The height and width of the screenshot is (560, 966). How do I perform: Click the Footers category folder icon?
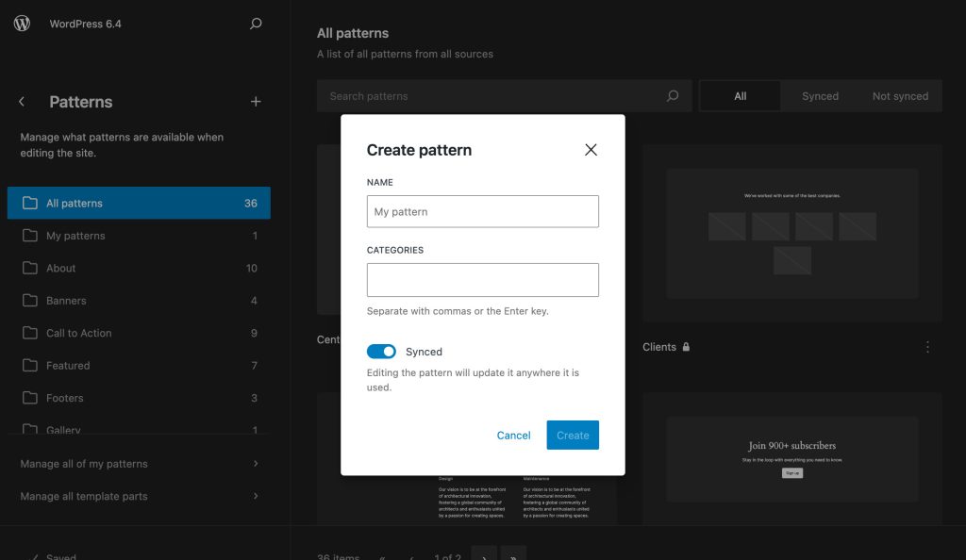click(x=28, y=398)
